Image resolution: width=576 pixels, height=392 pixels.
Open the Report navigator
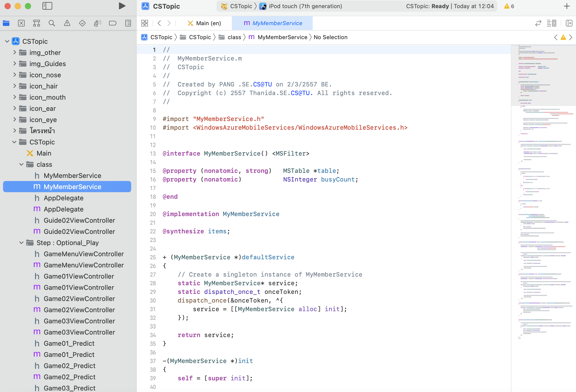128,23
